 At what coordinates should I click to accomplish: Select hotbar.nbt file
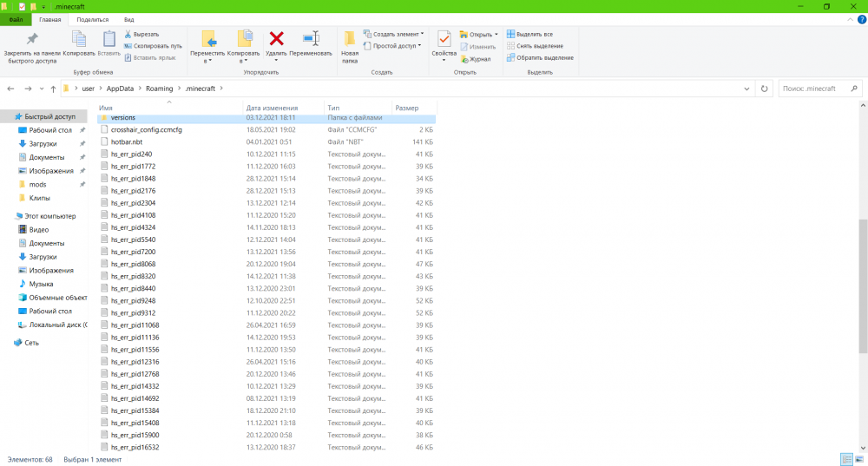266,142
